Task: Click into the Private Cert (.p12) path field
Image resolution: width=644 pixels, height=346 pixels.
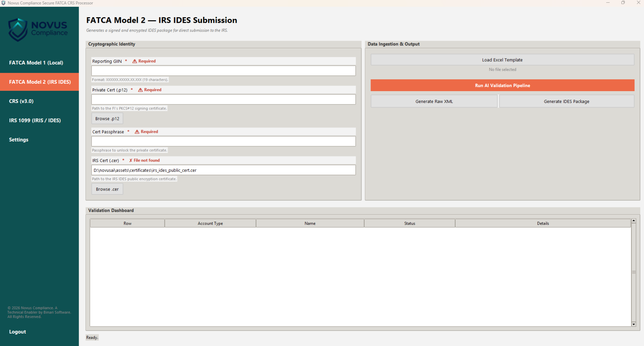Action: pyautogui.click(x=223, y=100)
